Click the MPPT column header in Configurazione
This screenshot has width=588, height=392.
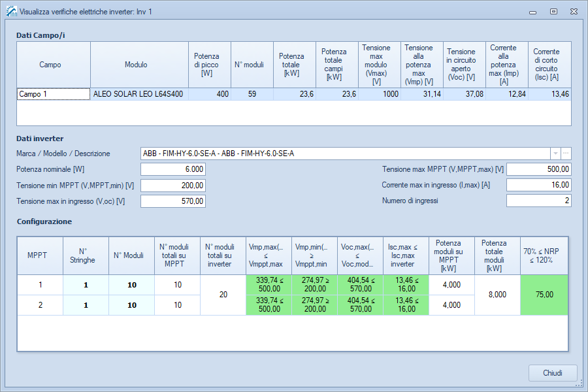(x=40, y=256)
